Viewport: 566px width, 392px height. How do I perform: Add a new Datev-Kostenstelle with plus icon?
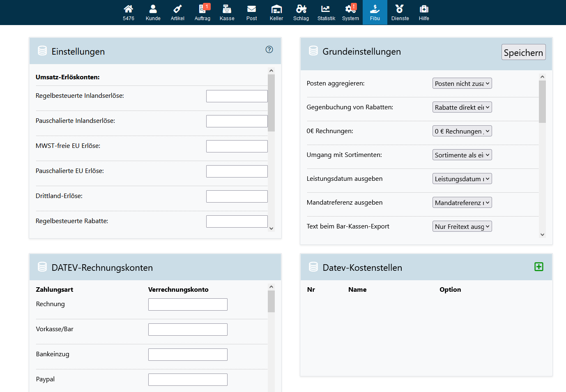point(538,267)
